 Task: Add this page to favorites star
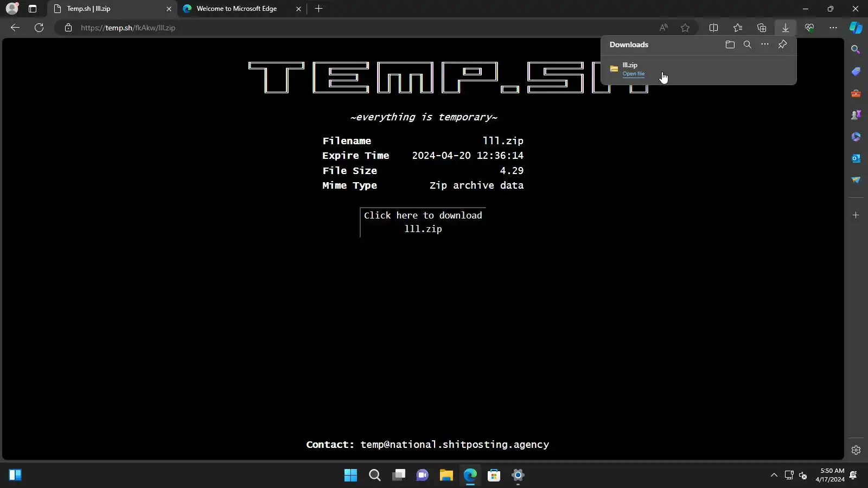685,28
